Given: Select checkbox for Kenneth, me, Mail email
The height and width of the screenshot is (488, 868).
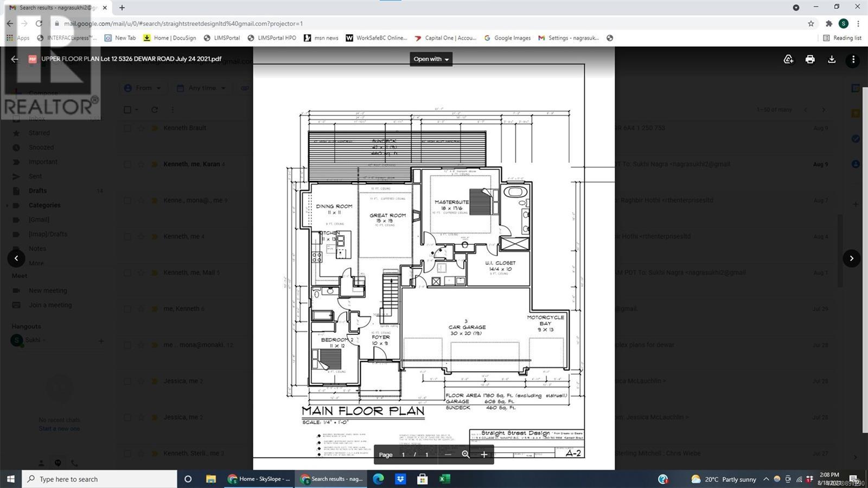Looking at the screenshot, I should tap(127, 272).
